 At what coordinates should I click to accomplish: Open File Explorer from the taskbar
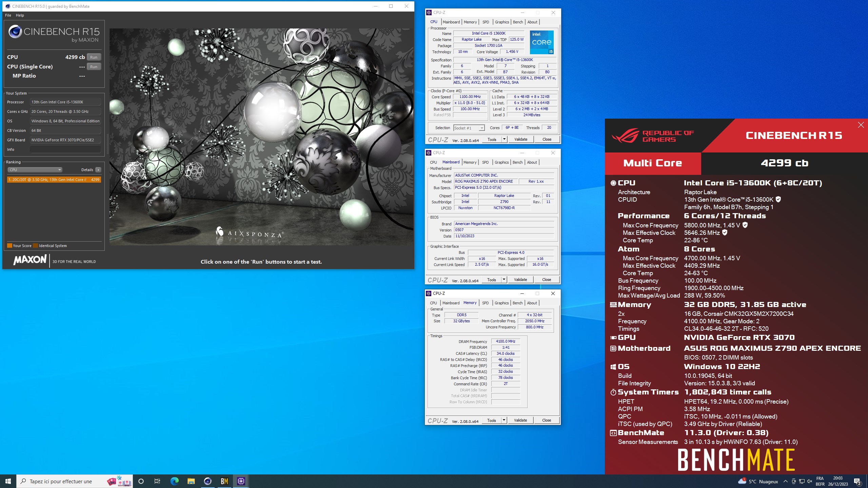click(x=191, y=481)
